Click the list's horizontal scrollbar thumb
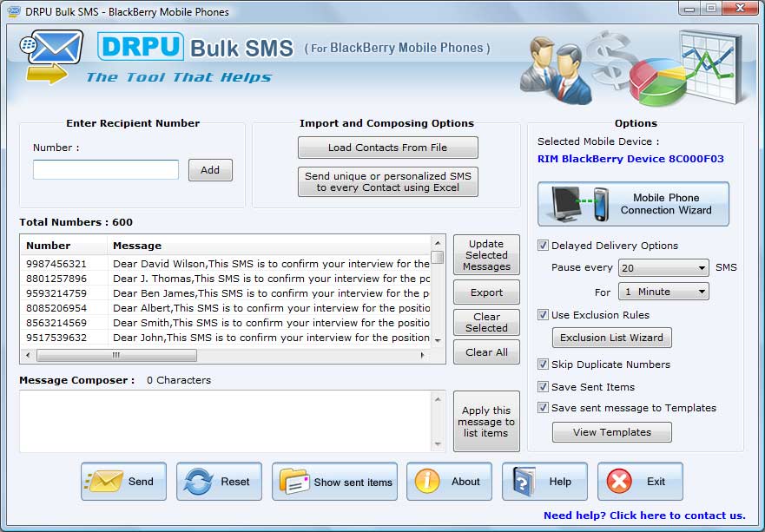Screen dimensions: 765x532 116,355
